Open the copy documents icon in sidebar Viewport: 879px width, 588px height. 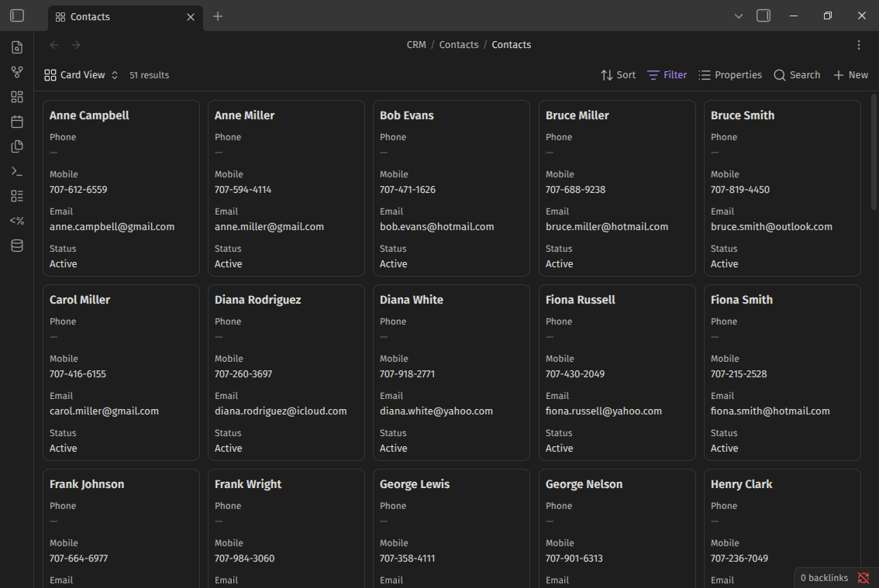(17, 146)
